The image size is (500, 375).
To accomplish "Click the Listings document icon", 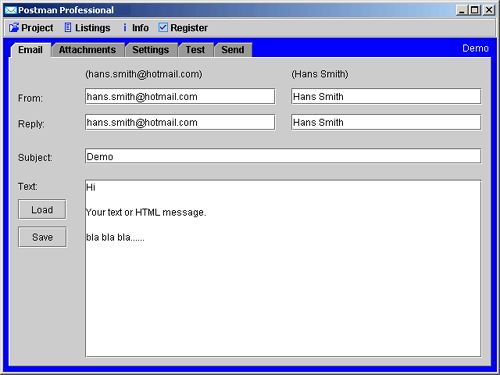I will (x=68, y=28).
